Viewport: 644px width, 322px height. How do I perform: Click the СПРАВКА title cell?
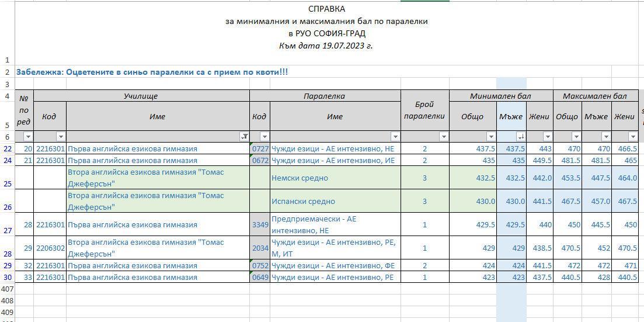point(326,9)
